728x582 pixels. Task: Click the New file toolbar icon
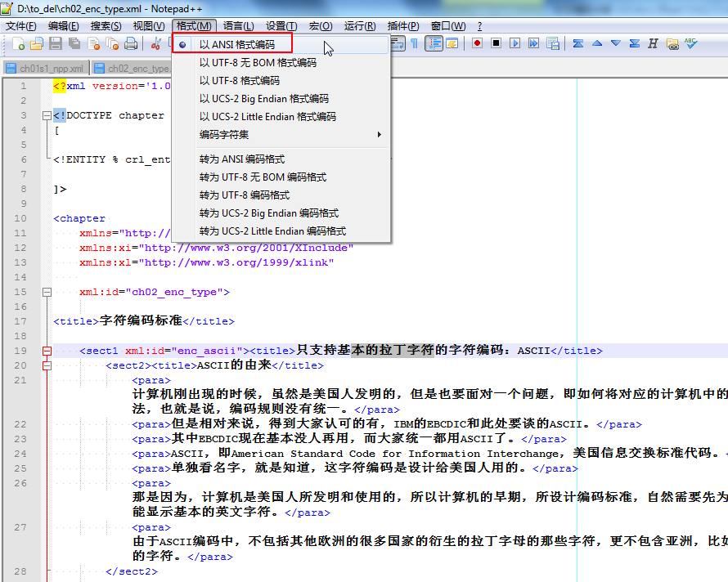tap(16, 44)
